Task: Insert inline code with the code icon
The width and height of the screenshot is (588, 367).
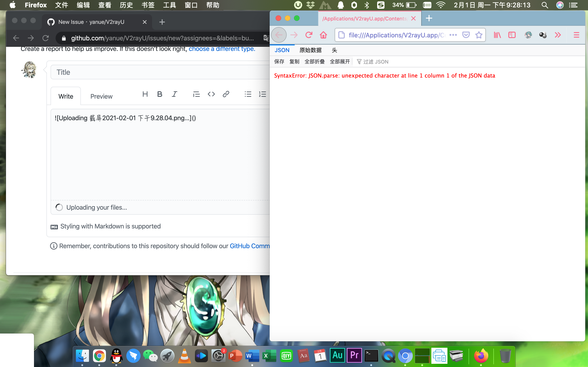Action: click(x=211, y=94)
